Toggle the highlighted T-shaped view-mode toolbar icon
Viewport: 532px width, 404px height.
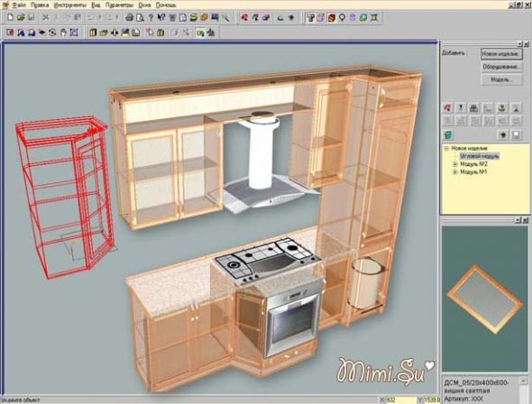coord(310,17)
